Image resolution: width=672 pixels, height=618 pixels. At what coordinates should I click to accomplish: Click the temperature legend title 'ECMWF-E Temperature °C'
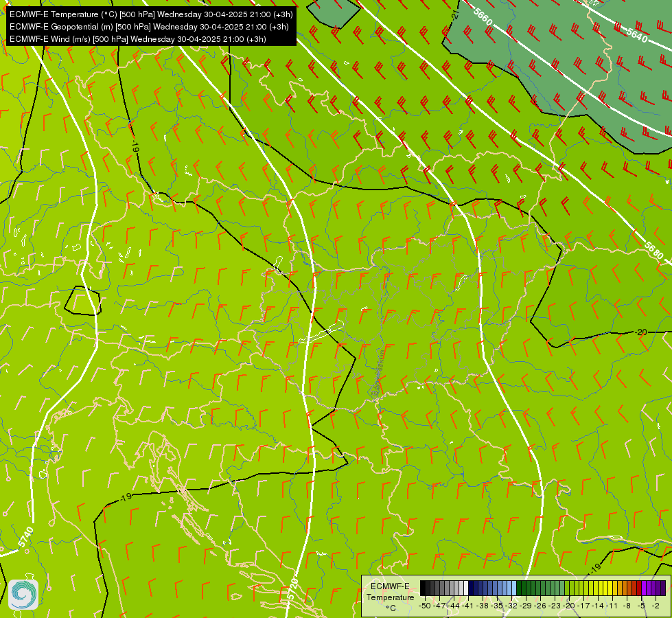(x=391, y=597)
